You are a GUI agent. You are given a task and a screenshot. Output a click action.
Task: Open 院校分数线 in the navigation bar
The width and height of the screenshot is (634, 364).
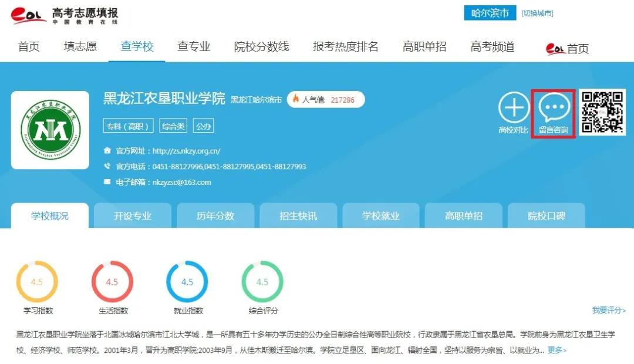(x=262, y=46)
